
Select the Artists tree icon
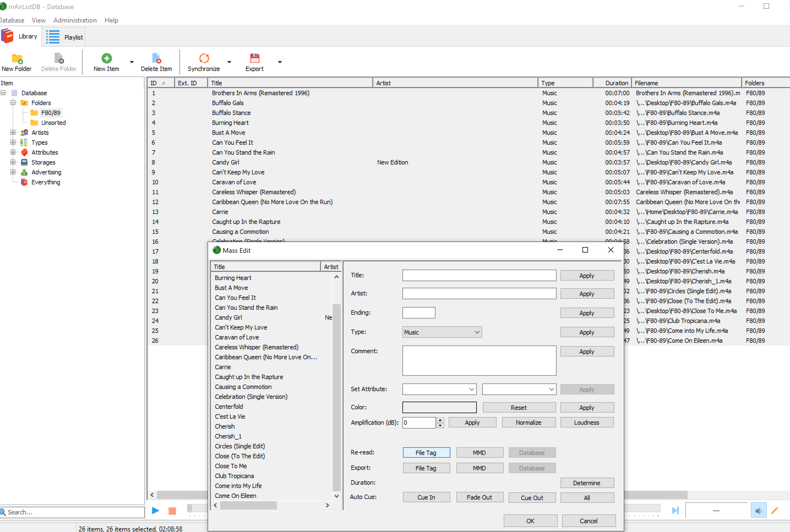(x=24, y=132)
